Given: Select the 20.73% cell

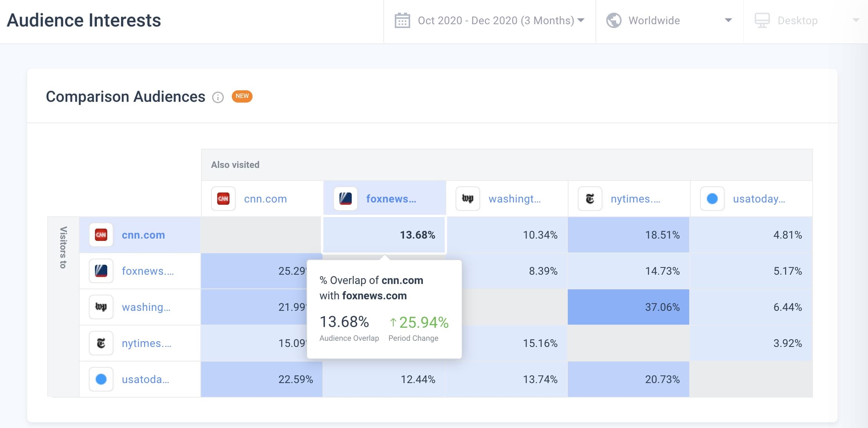Looking at the screenshot, I should (x=629, y=379).
